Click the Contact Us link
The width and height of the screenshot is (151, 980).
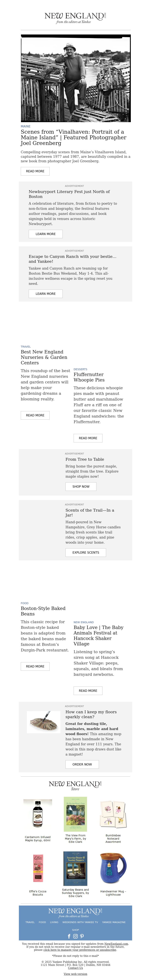(x=75, y=968)
